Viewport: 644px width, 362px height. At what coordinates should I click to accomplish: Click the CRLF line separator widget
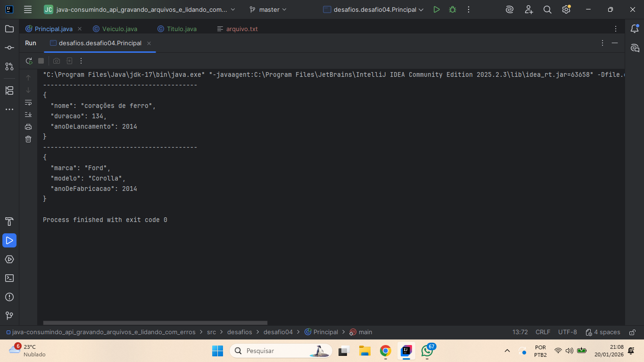[x=543, y=332]
